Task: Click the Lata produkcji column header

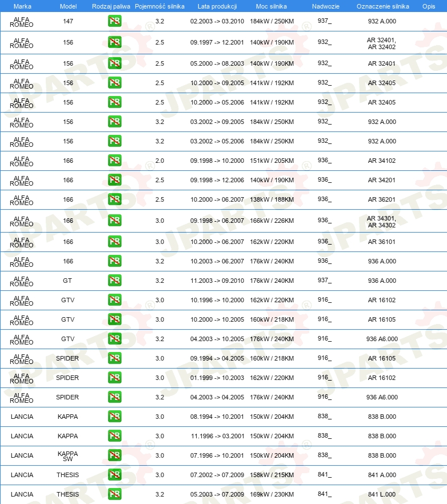Action: (217, 6)
